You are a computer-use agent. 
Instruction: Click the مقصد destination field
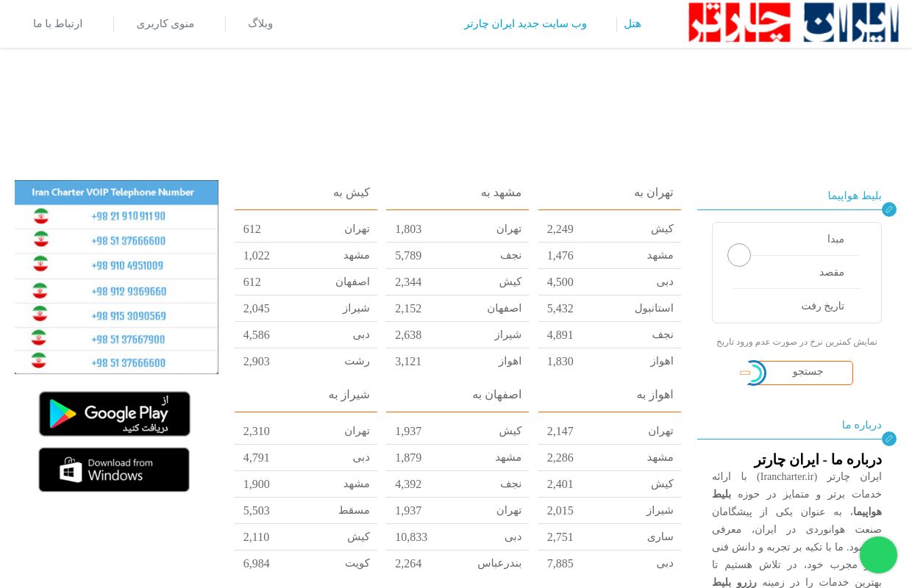(796, 272)
